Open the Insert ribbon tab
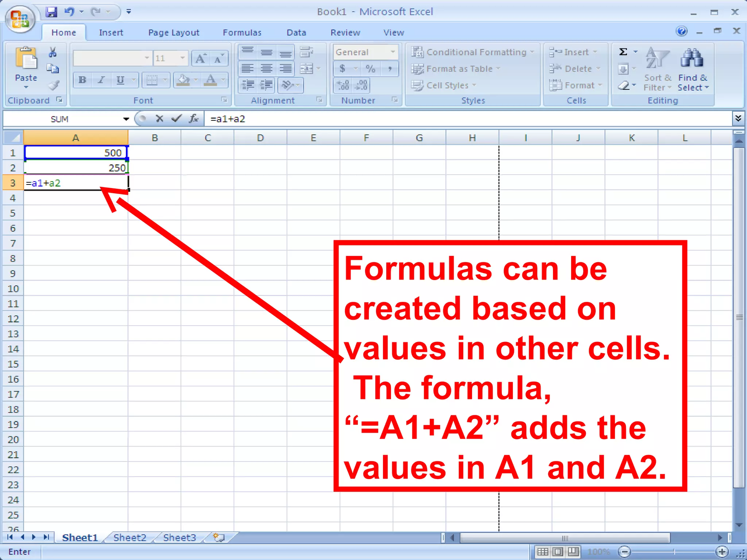Image resolution: width=747 pixels, height=560 pixels. [x=111, y=32]
